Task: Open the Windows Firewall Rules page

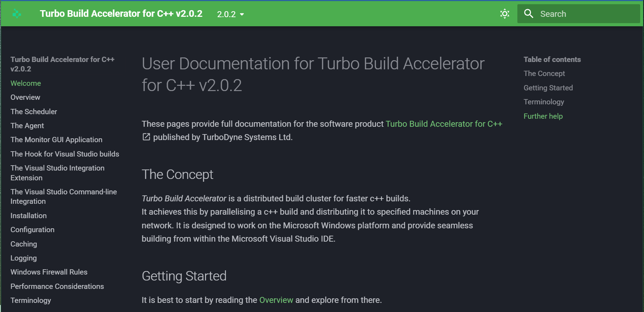Action: click(x=49, y=272)
